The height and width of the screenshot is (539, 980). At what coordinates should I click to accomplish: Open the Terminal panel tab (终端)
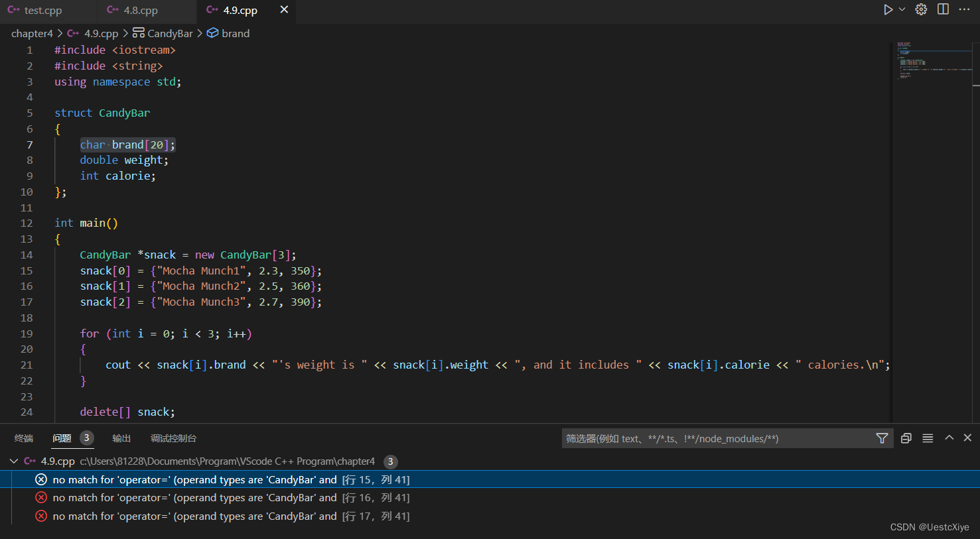tap(24, 438)
